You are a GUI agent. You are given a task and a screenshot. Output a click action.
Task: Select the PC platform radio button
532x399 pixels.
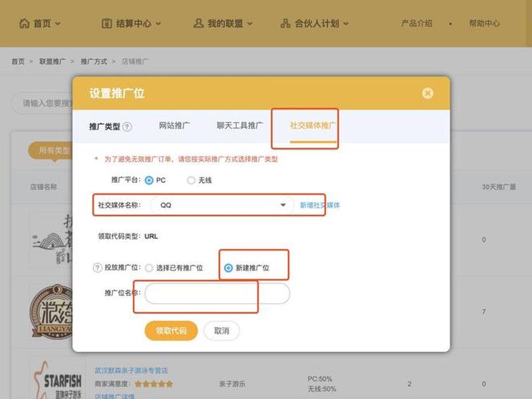click(x=149, y=180)
